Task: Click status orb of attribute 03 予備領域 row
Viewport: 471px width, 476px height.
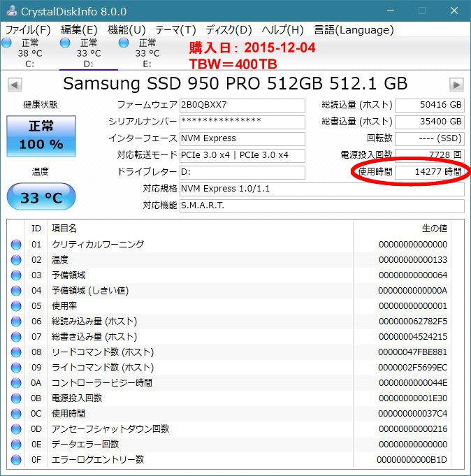Action: 16,275
